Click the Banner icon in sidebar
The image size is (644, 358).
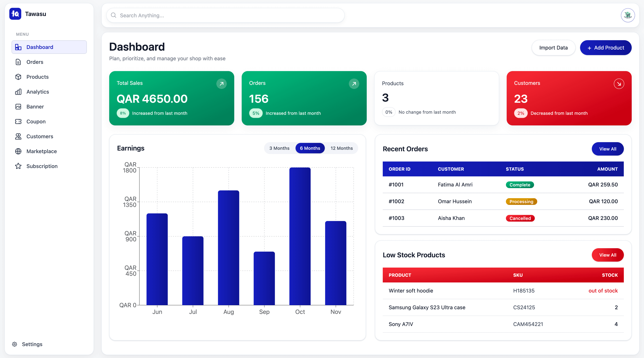coord(18,107)
